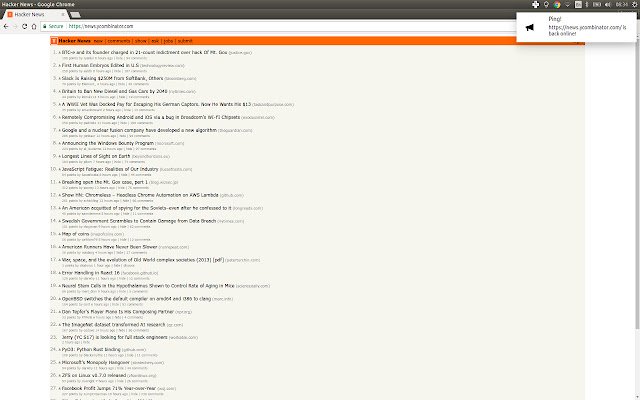The image size is (640, 400).
Task: Open 'Announcing the Windows Bounty Program' story
Action: 108,143
